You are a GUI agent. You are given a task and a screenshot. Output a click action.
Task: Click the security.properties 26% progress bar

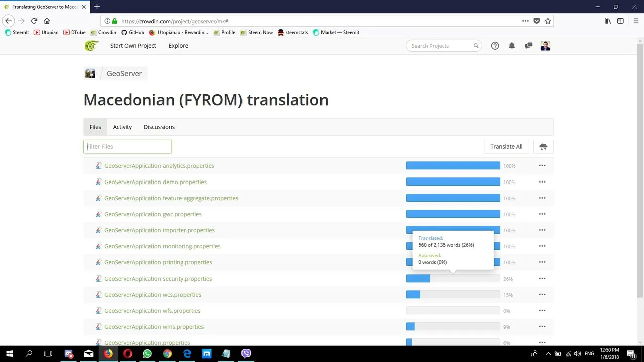453,279
